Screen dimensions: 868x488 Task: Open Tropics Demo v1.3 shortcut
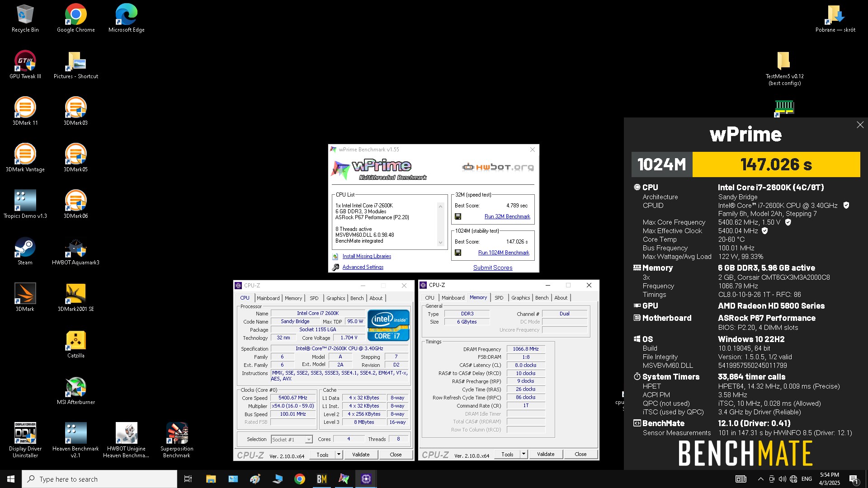(x=25, y=204)
